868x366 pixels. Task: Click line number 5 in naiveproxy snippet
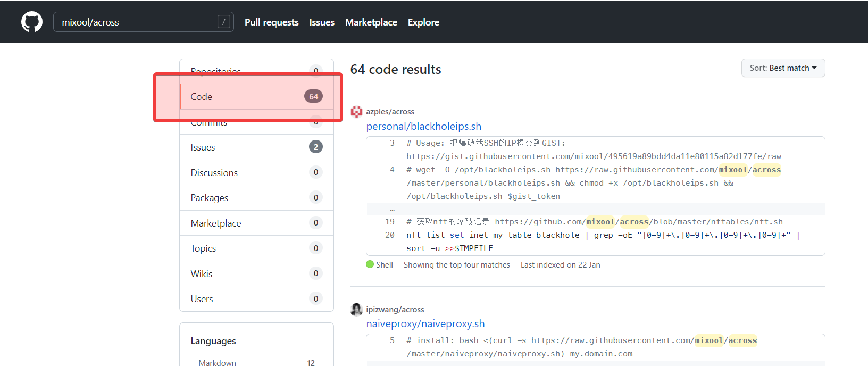(x=392, y=340)
